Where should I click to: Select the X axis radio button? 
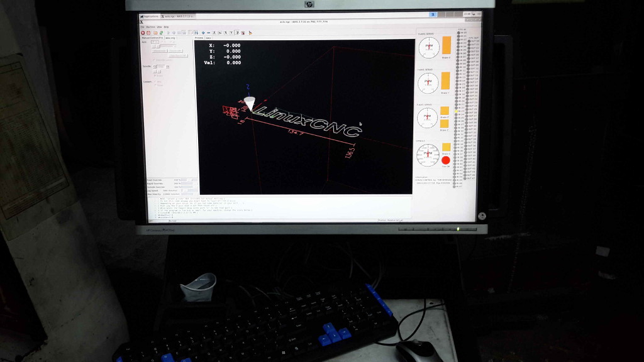click(155, 42)
